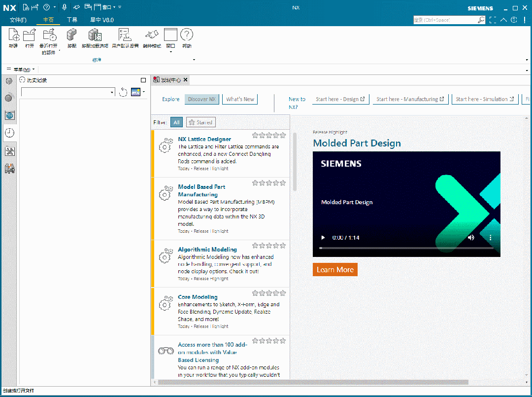Click the Help question mark ribbon icon

[187, 35]
